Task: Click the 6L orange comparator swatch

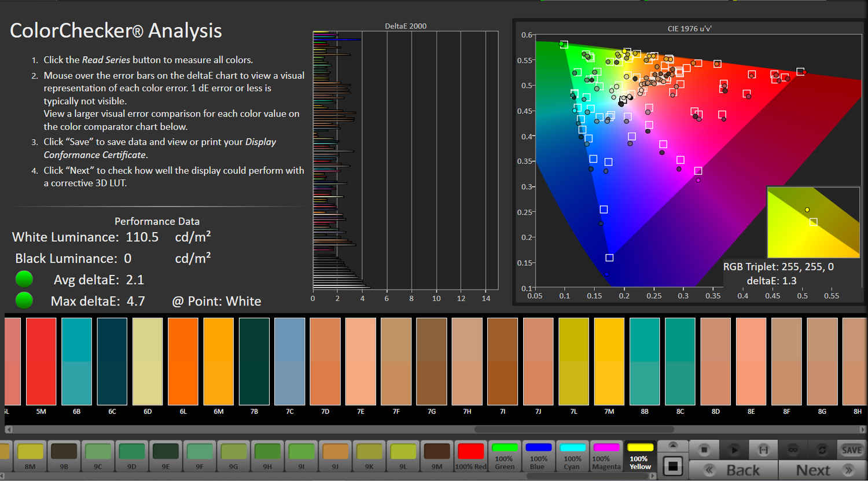Action: [183, 361]
